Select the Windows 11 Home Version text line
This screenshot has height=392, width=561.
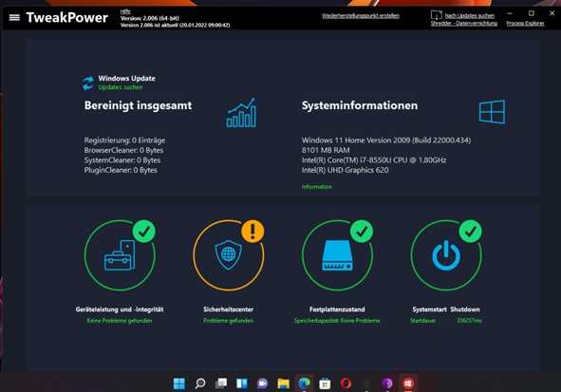pyautogui.click(x=386, y=140)
